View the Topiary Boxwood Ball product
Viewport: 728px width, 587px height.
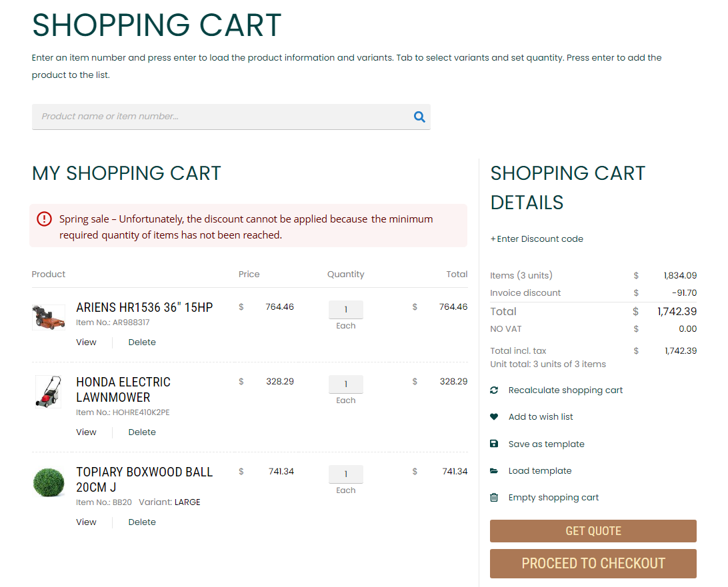[87, 522]
